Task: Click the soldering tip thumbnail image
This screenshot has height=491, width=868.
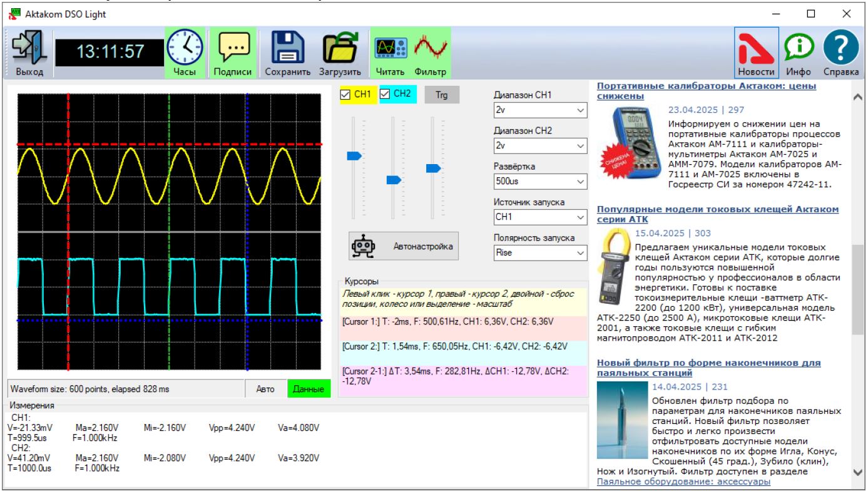Action: pyautogui.click(x=622, y=420)
